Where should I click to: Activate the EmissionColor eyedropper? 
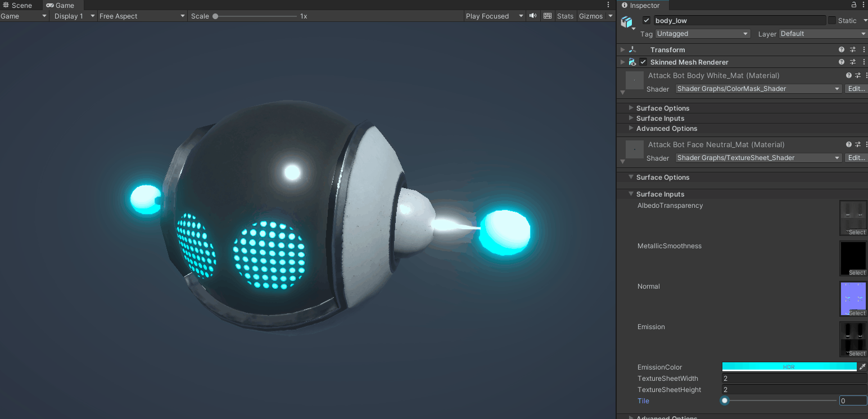tap(864, 367)
